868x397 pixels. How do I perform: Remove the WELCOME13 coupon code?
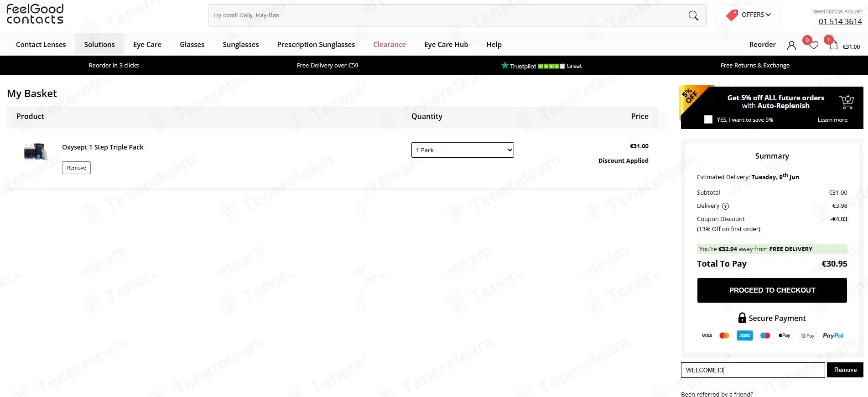click(845, 370)
